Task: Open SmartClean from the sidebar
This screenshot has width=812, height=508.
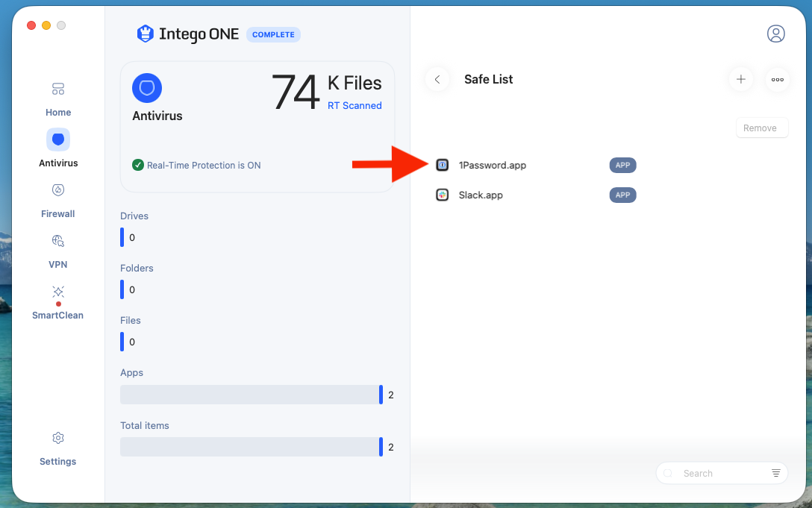Action: pos(58,302)
